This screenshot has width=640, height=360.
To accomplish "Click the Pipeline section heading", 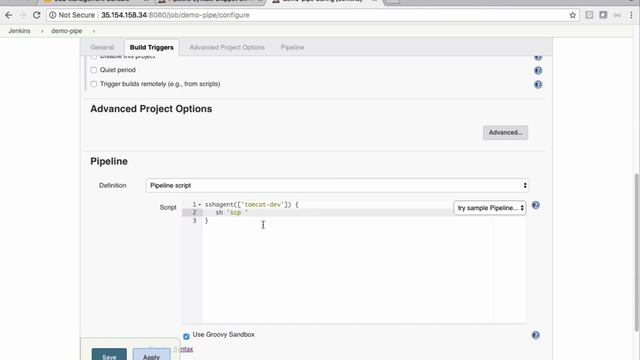I will (109, 162).
